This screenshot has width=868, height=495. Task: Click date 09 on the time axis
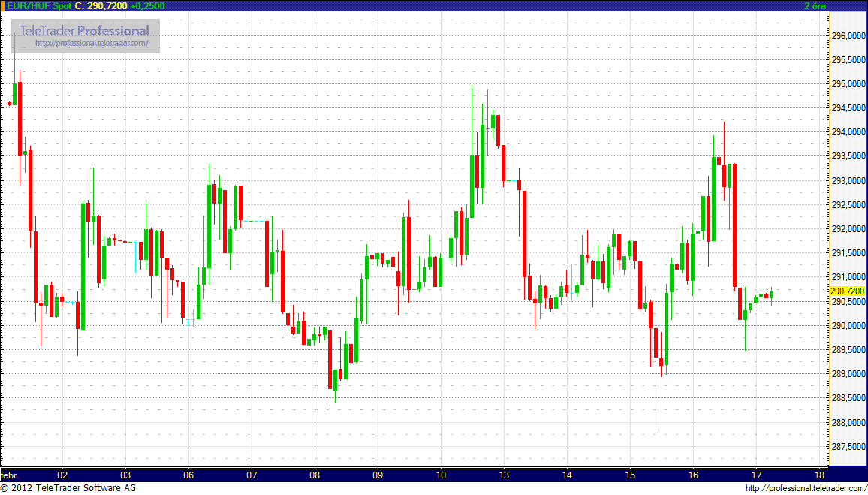(x=378, y=475)
